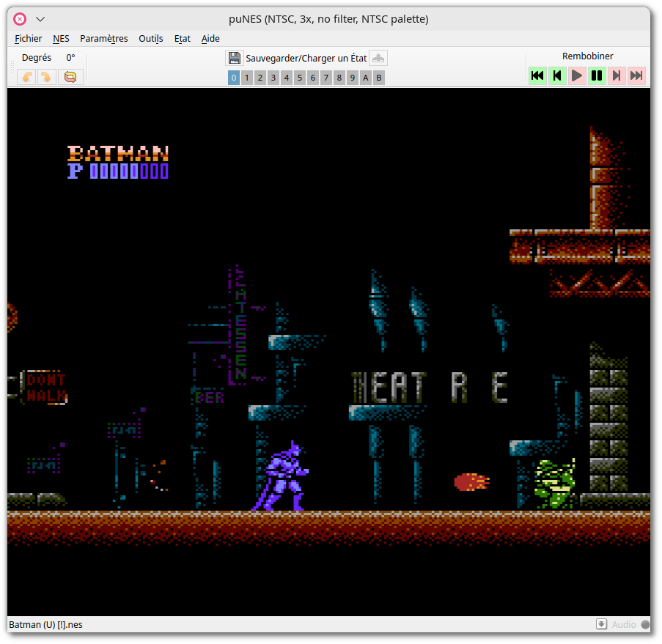Click the toolbar drag handle
The image size is (662, 644).
pos(12,67)
